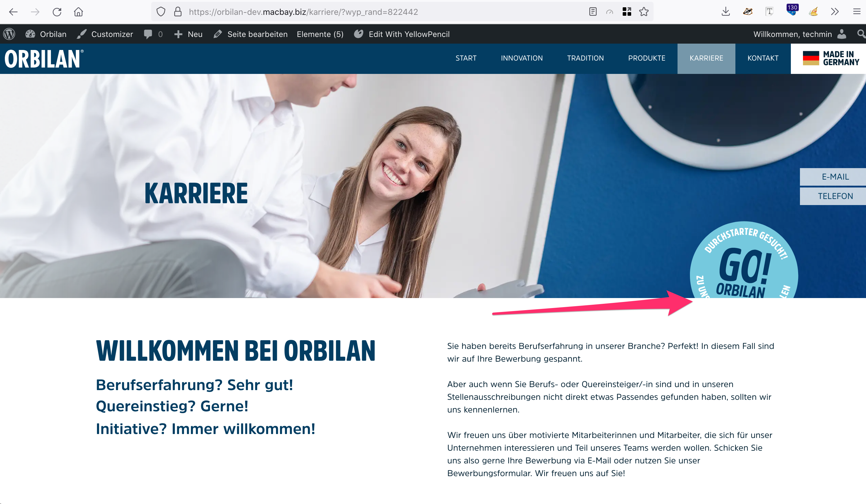Click the line 'Initiative? Immer willkommen!'

click(x=205, y=429)
